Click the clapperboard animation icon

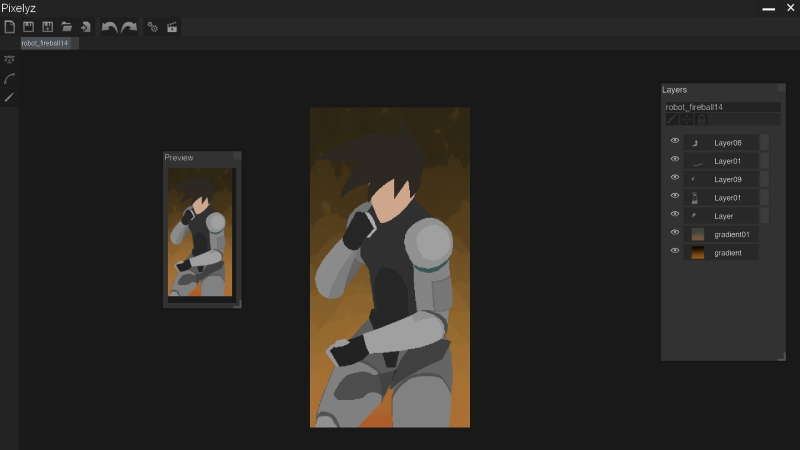click(172, 27)
